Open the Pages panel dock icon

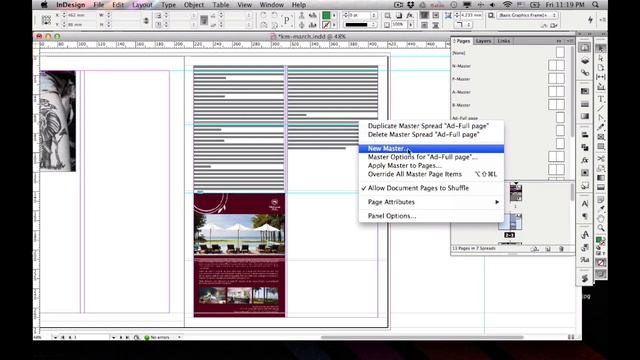click(x=585, y=48)
